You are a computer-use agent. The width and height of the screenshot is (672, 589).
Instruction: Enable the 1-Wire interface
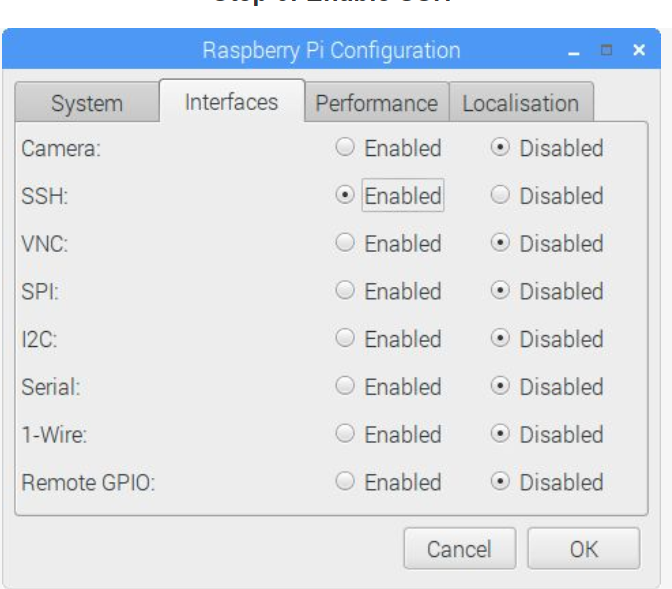pos(346,435)
